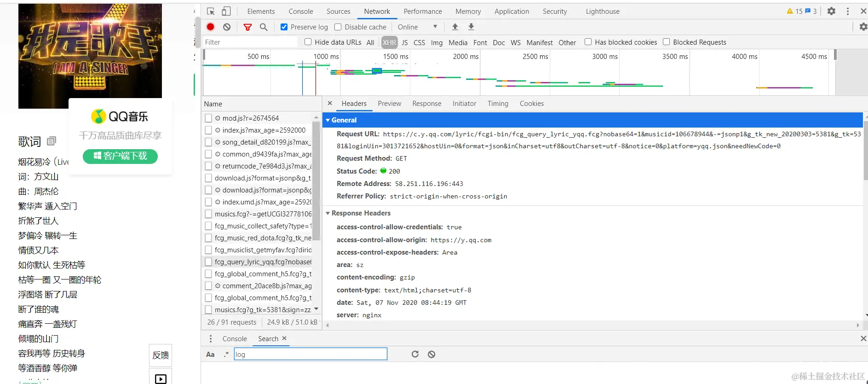Uncheck Preserve log

point(284,27)
